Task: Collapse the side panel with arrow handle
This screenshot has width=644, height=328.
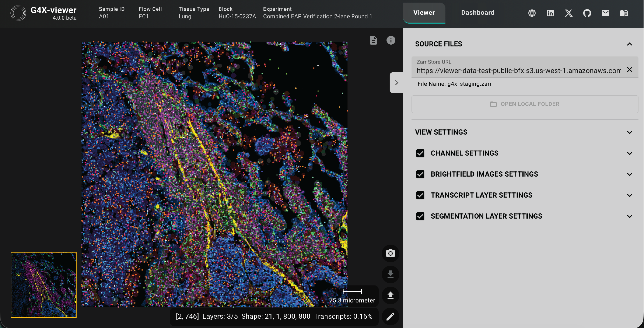Action: tap(396, 82)
